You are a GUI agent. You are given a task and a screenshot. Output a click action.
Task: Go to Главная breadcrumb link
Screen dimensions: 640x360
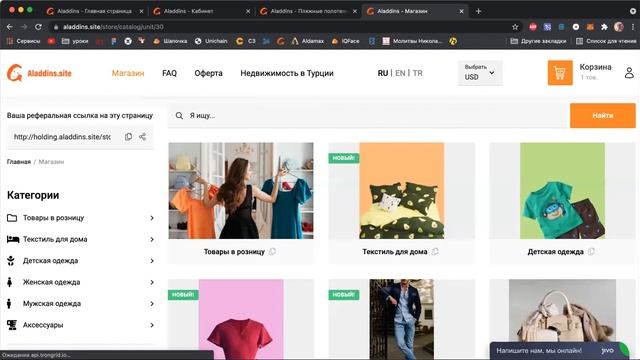pyautogui.click(x=19, y=162)
